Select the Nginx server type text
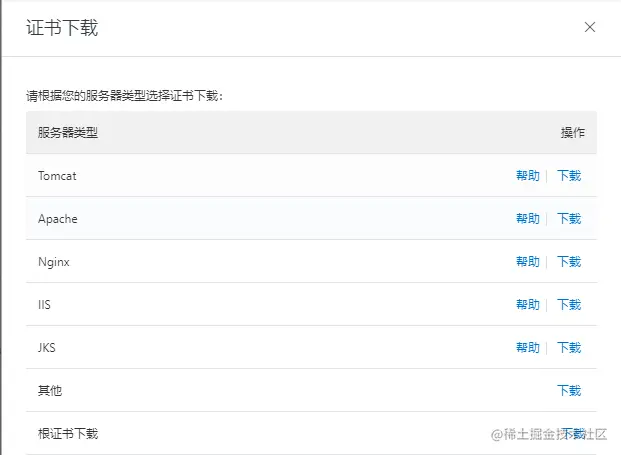Image resolution: width=621 pixels, height=455 pixels. tap(54, 262)
